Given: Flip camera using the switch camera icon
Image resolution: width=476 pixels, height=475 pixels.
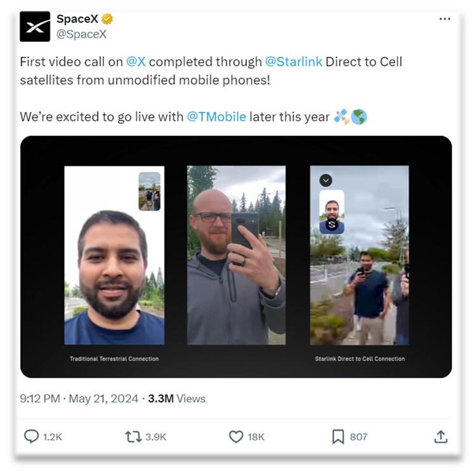Looking at the screenshot, I should point(332,225).
